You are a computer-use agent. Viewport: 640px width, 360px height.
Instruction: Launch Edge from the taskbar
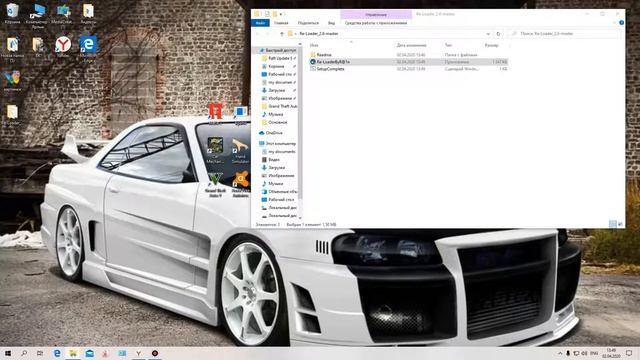point(57,353)
